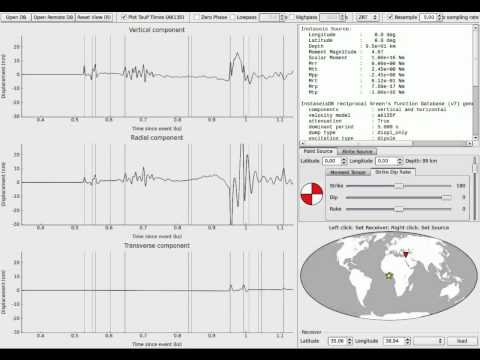Image resolution: width=480 pixels, height=360 pixels.
Task: Click the yellow star source marker on the map
Action: point(389,276)
